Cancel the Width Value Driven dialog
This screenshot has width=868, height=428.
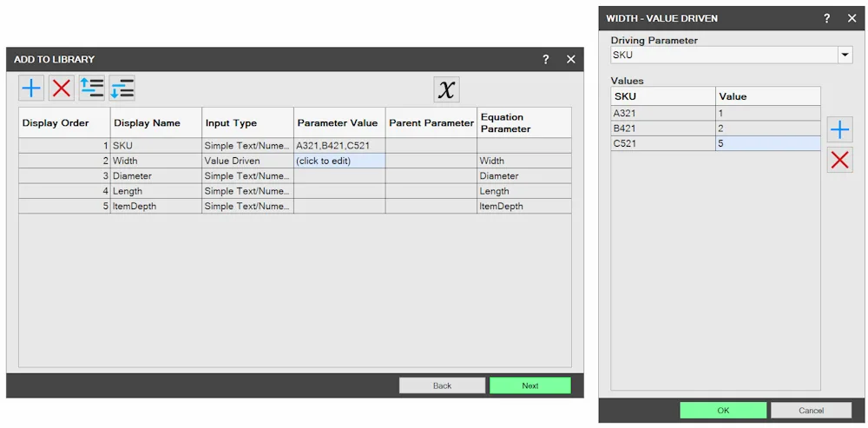811,411
